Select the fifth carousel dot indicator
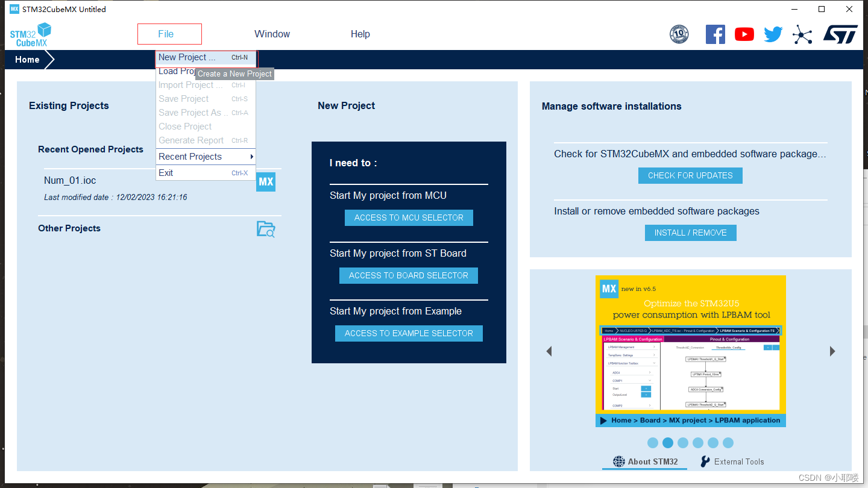This screenshot has height=488, width=868. (713, 443)
